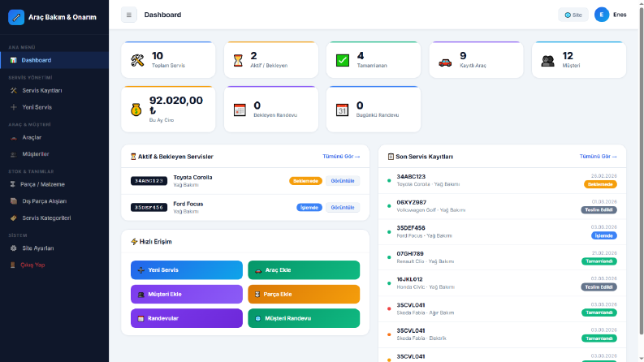Open Dashboard in the sidebar

click(x=54, y=60)
